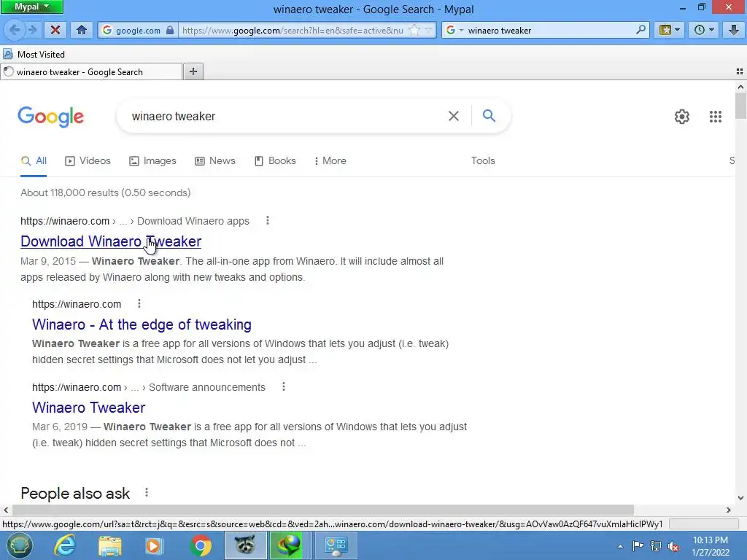Go back with the browser Back arrow
The image size is (747, 560).
tap(15, 30)
